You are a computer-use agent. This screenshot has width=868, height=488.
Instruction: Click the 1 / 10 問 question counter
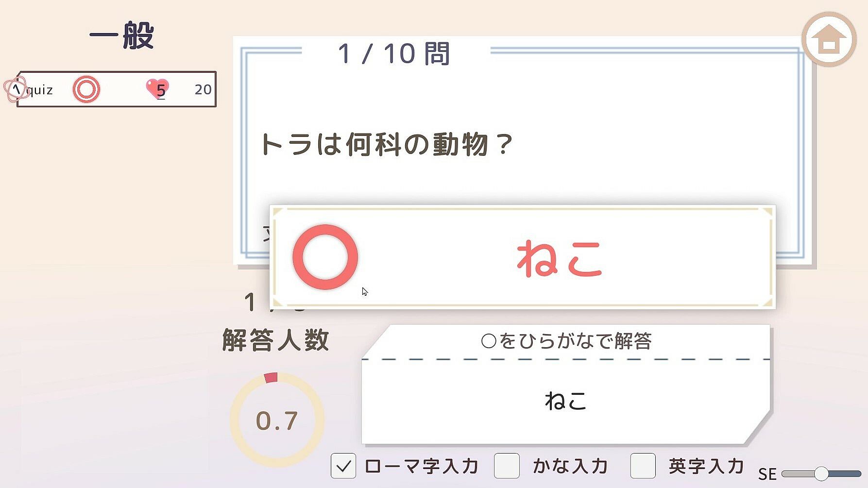394,53
